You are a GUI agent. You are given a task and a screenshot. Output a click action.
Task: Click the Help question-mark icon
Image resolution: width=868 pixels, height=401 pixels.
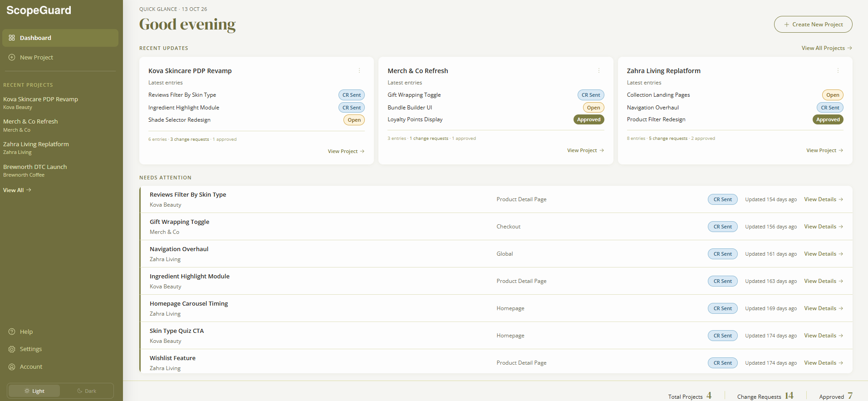(x=12, y=332)
